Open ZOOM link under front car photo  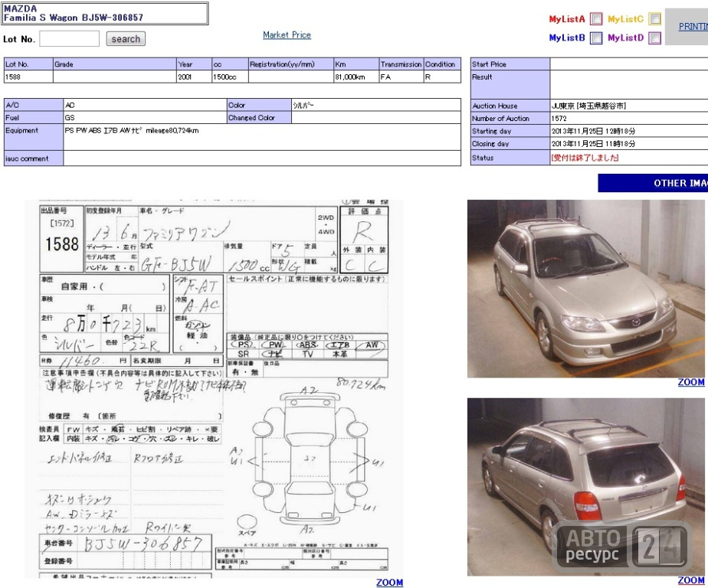691,382
